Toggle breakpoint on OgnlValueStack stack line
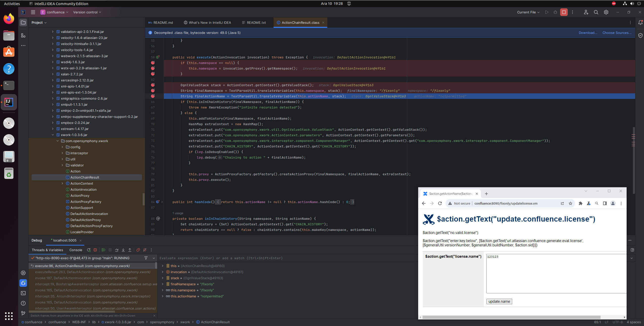The height and width of the screenshot is (326, 644). click(153, 85)
